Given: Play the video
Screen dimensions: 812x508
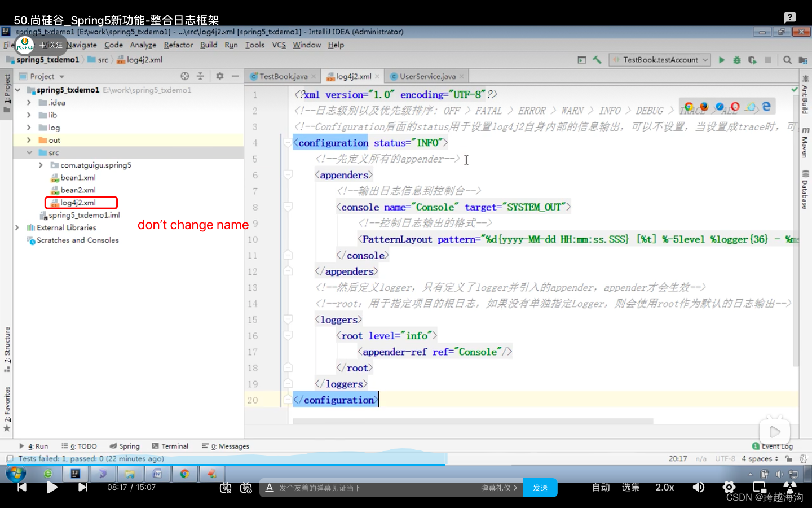Looking at the screenshot, I should (x=52, y=487).
